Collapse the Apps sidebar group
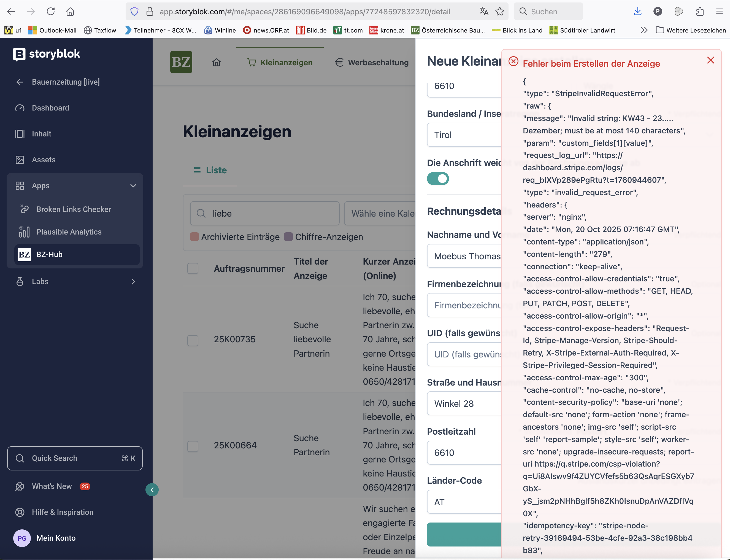The height and width of the screenshot is (560, 730). 133,186
